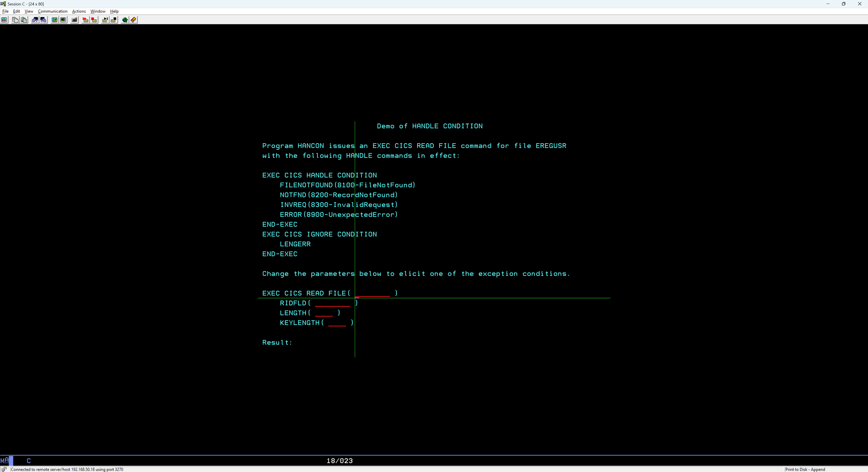Open the Display setup toolbar icon

click(x=54, y=20)
